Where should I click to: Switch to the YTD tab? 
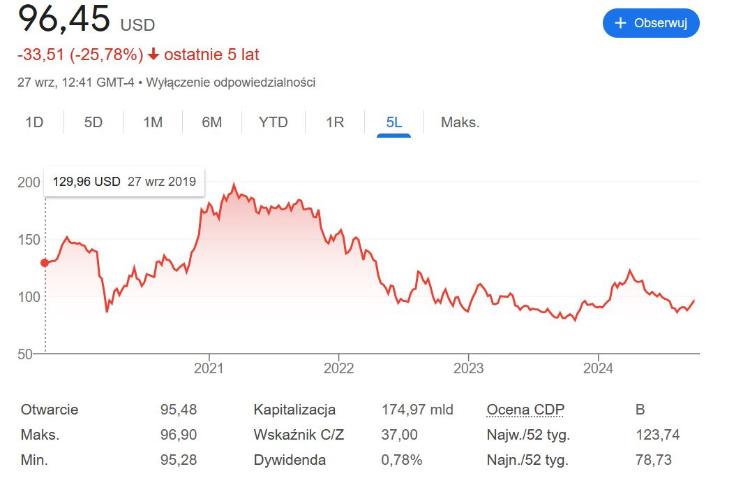(x=273, y=122)
